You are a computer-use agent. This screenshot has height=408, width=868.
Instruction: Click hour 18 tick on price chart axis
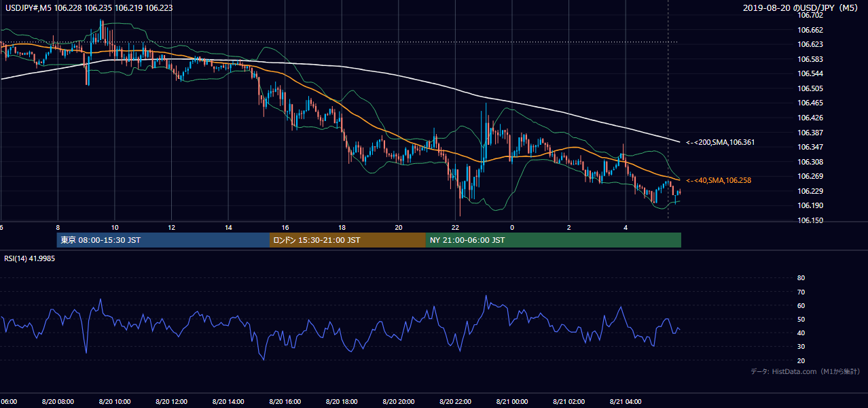click(x=342, y=227)
